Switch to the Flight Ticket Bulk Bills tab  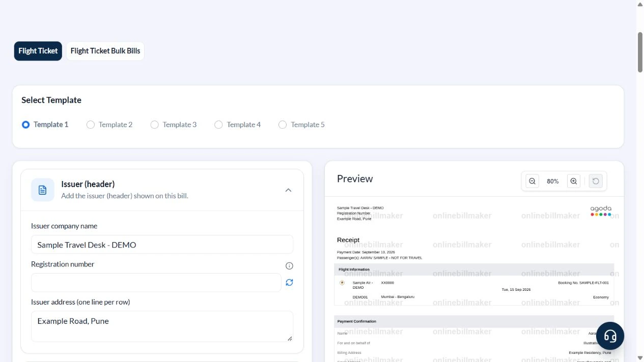click(105, 51)
